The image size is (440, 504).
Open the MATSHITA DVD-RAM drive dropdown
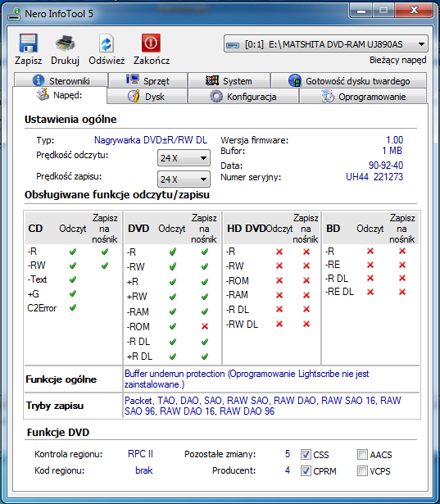pyautogui.click(x=325, y=44)
